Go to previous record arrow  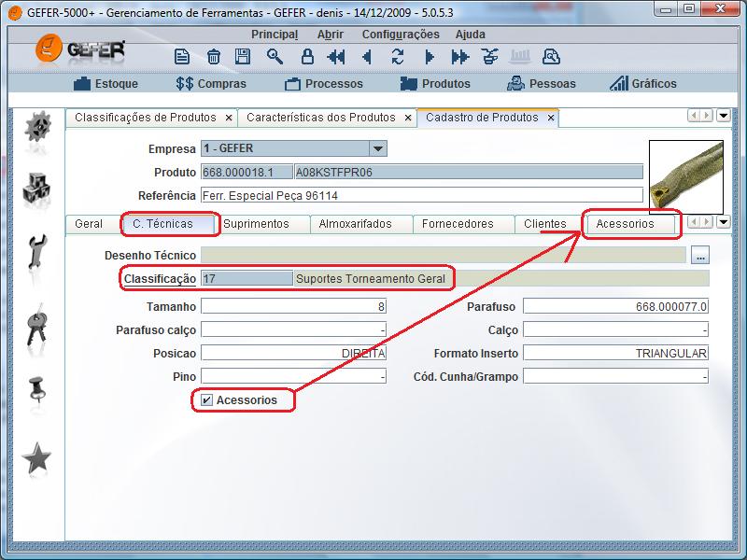(x=367, y=57)
